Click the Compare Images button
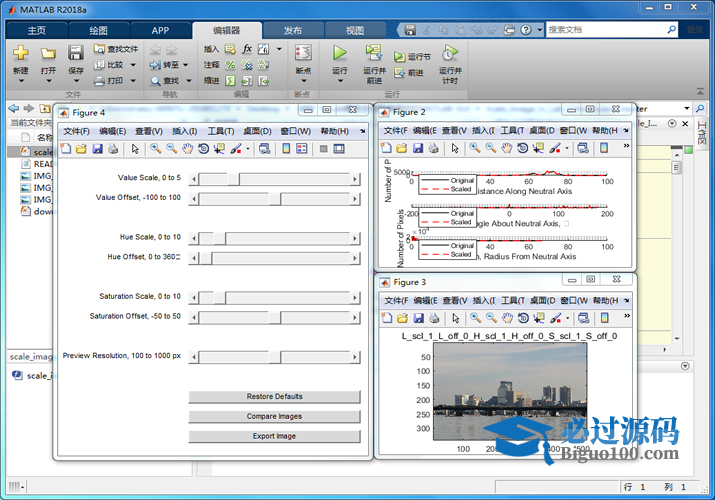Screen dimensions: 715x500 [274, 416]
